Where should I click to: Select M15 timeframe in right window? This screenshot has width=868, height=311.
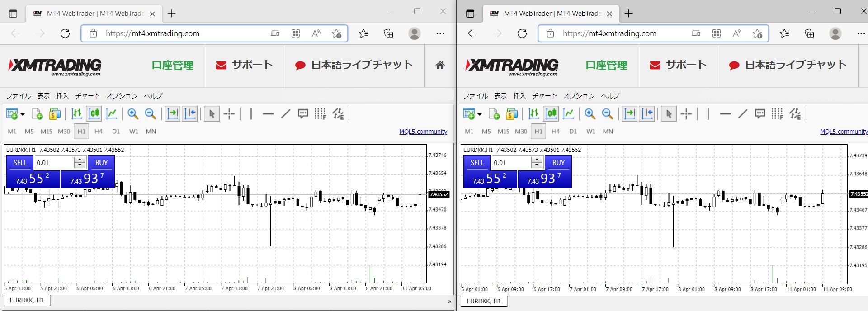[x=503, y=132]
